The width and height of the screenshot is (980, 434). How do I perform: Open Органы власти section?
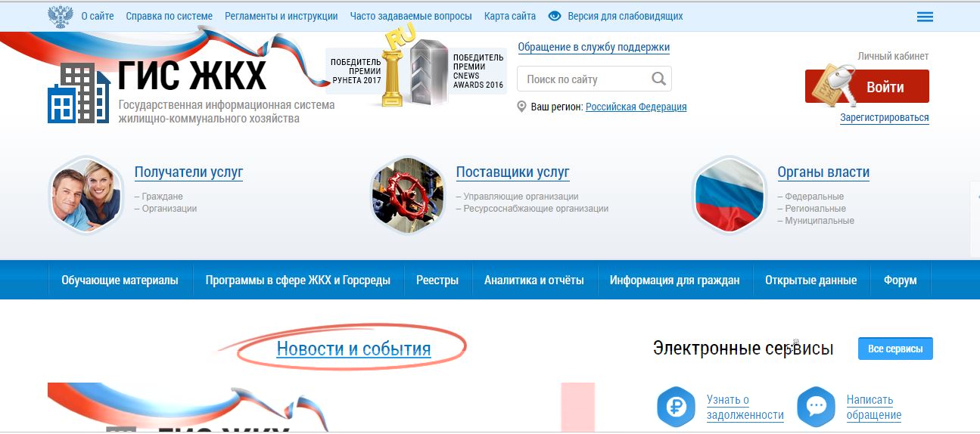point(823,172)
